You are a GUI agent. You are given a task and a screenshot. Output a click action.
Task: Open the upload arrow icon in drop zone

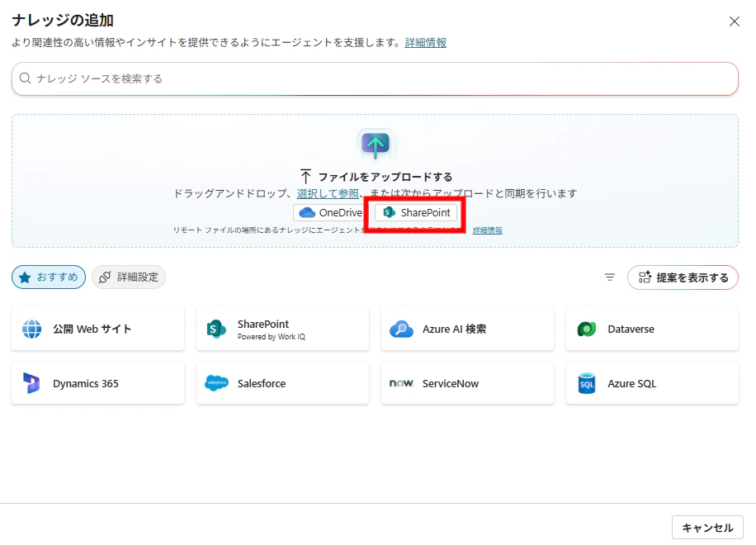point(376,144)
